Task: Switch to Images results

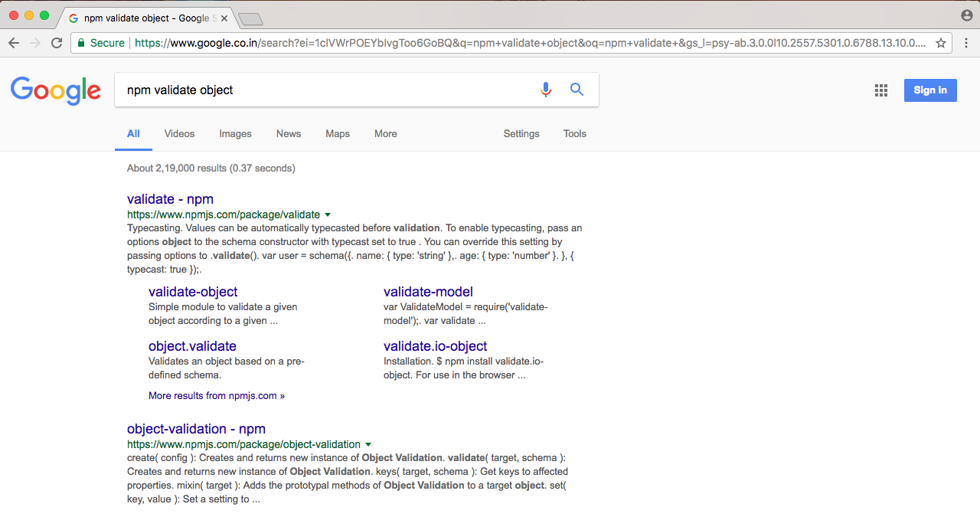Action: (235, 134)
